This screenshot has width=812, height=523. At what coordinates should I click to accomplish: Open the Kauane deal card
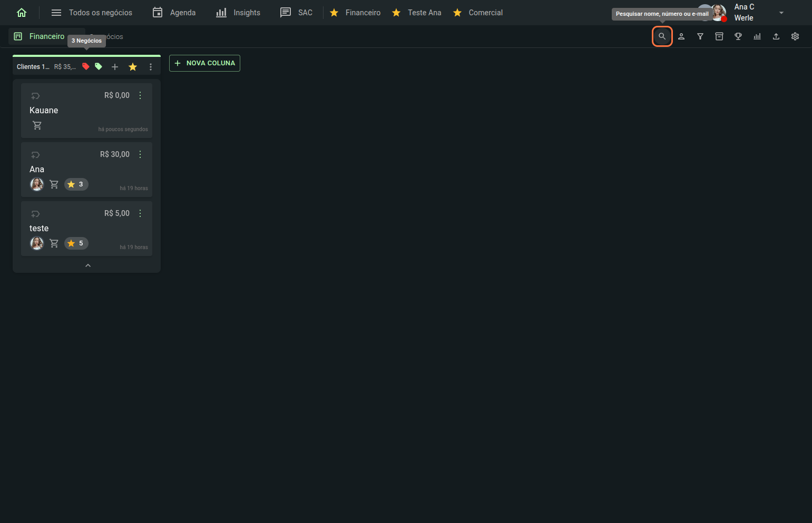pos(86,111)
